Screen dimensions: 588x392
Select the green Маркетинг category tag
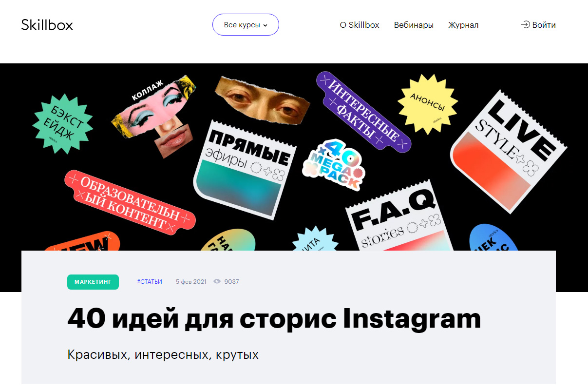tap(93, 282)
